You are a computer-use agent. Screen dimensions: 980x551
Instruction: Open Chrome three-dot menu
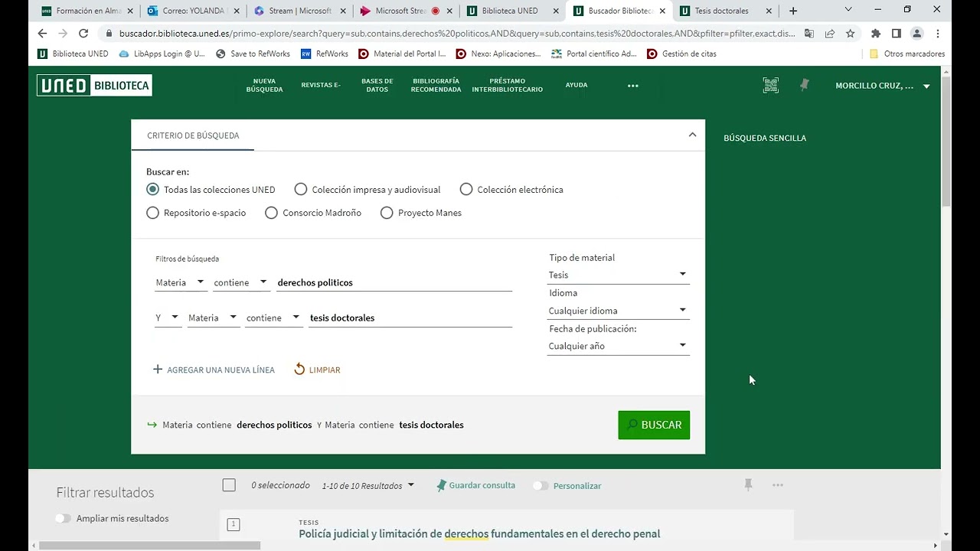coord(938,34)
